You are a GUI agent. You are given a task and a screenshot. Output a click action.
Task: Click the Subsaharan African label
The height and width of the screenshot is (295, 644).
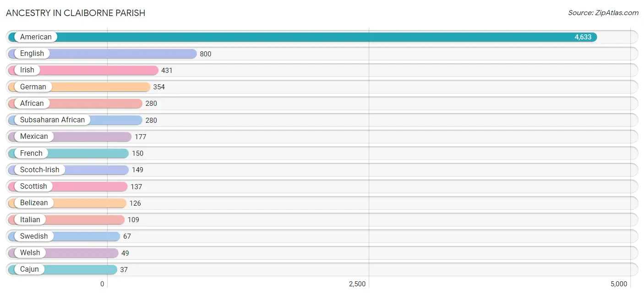pyautogui.click(x=52, y=120)
